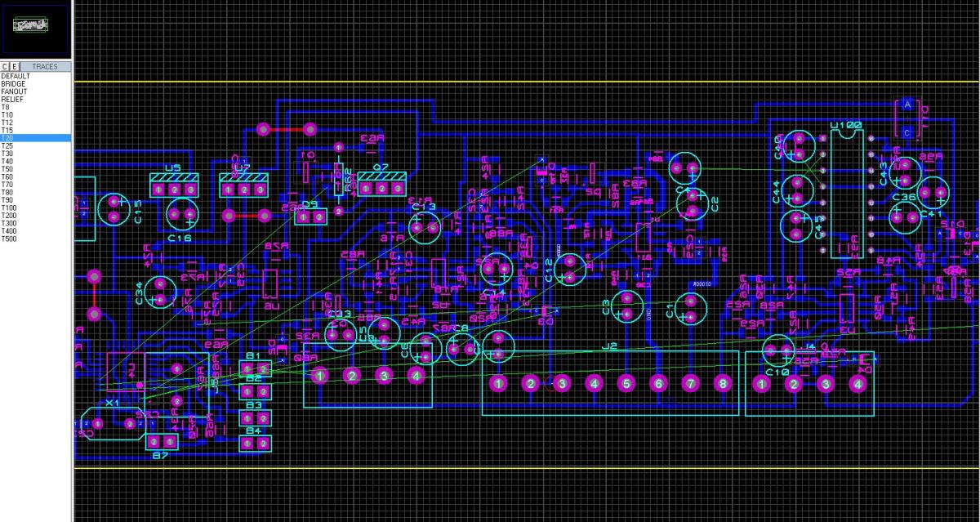Select the Q7 transistor footprint
The width and height of the screenshot is (980, 522).
(x=382, y=184)
